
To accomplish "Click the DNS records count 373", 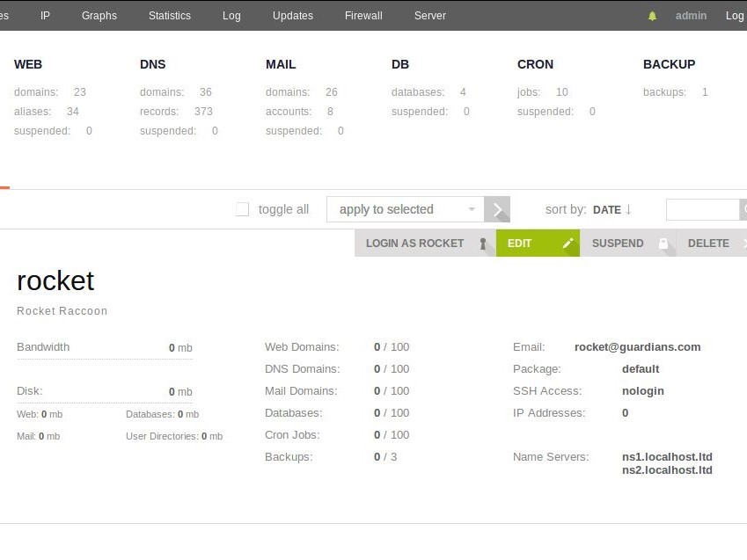I will coord(203,112).
